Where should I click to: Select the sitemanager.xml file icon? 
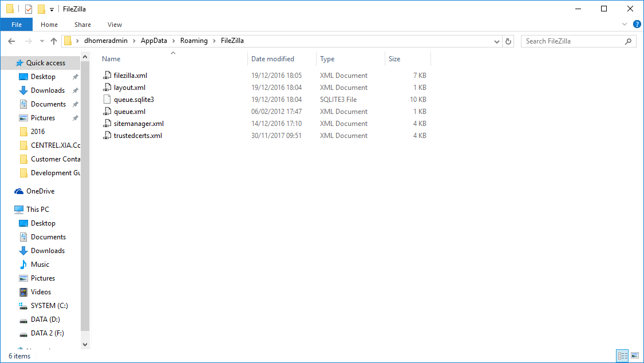[107, 123]
